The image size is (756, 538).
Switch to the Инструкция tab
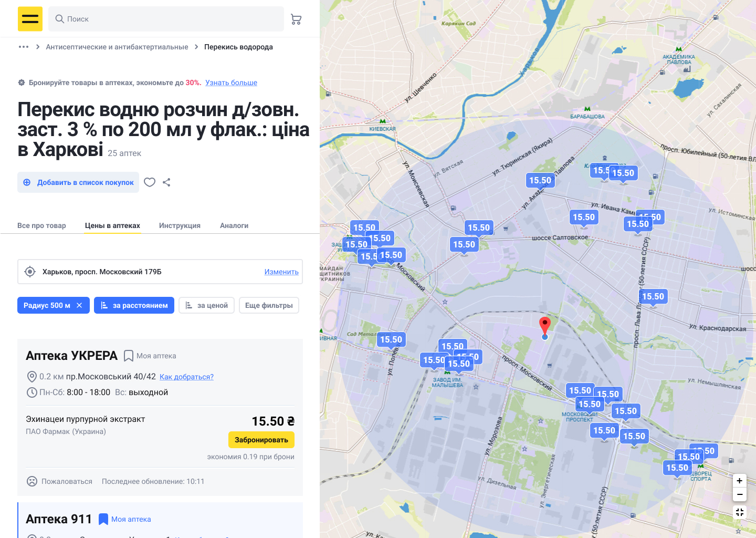180,225
